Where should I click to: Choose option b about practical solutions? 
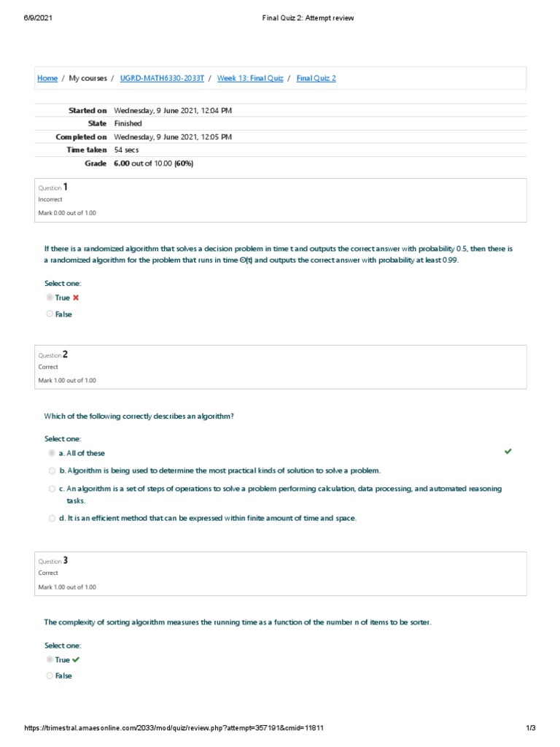(x=52, y=471)
